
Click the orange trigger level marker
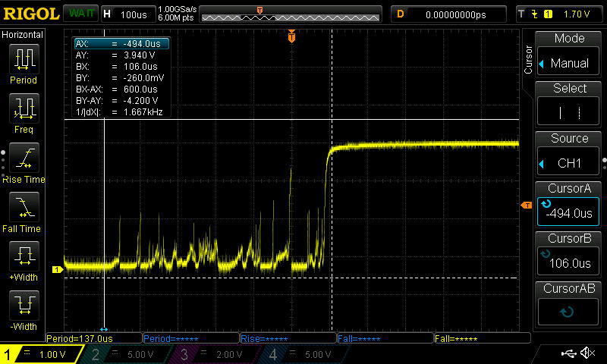[x=525, y=206]
